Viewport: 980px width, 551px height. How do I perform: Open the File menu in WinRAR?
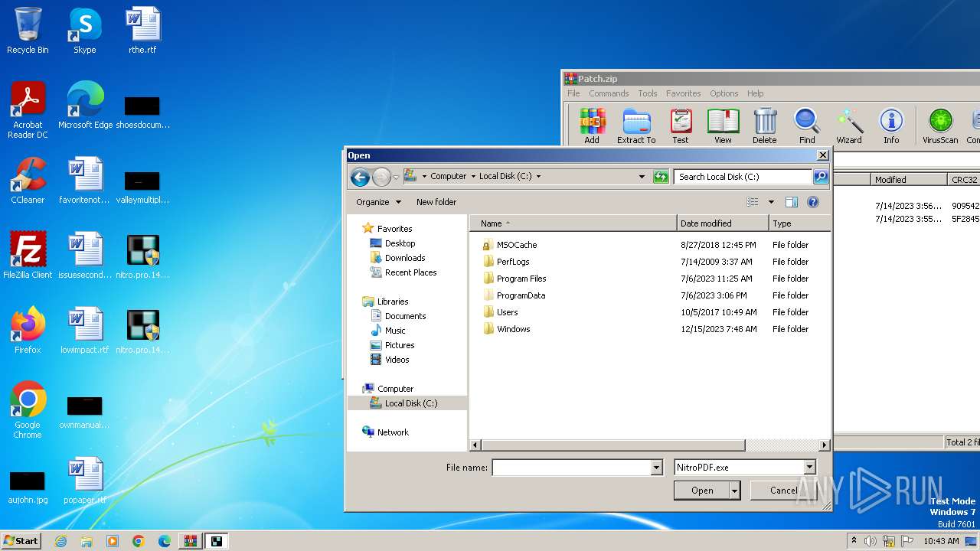click(x=573, y=93)
